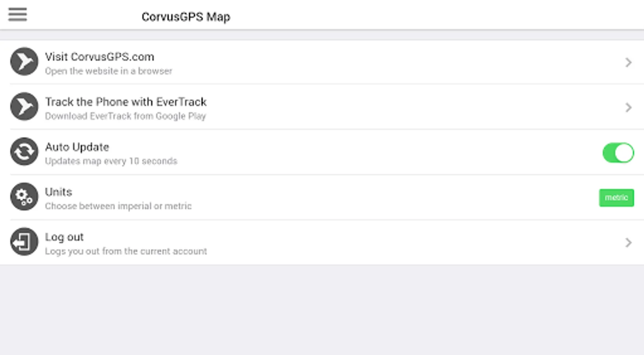Disable the Auto Update switch

[618, 153]
